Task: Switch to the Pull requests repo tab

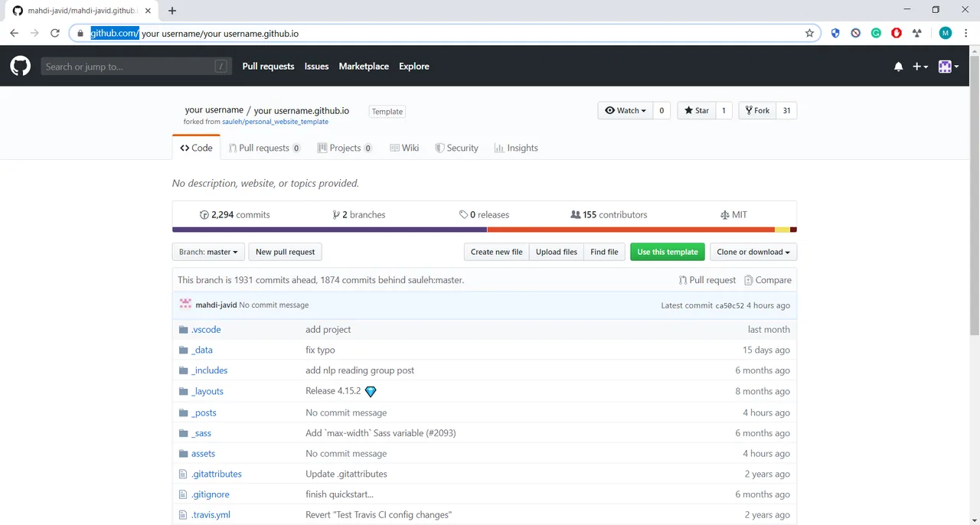Action: coord(264,148)
